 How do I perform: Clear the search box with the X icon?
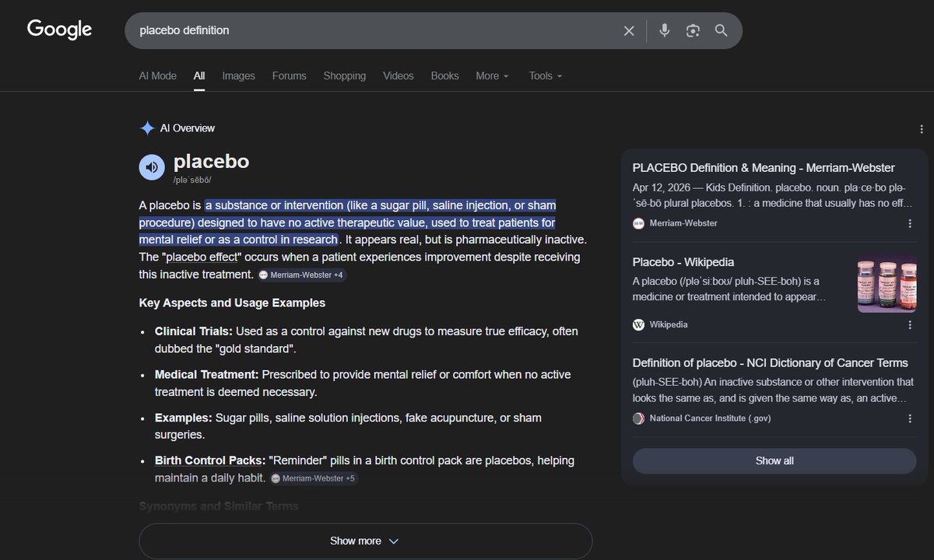click(629, 30)
